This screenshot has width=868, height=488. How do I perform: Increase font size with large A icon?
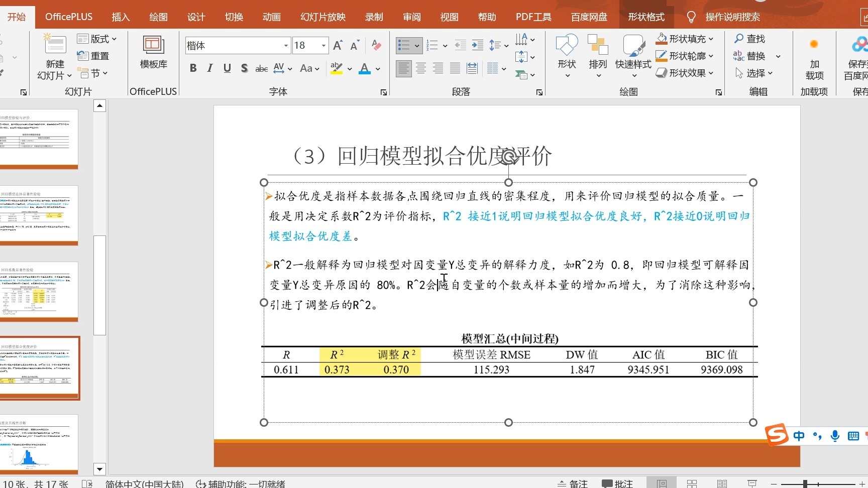pos(338,46)
